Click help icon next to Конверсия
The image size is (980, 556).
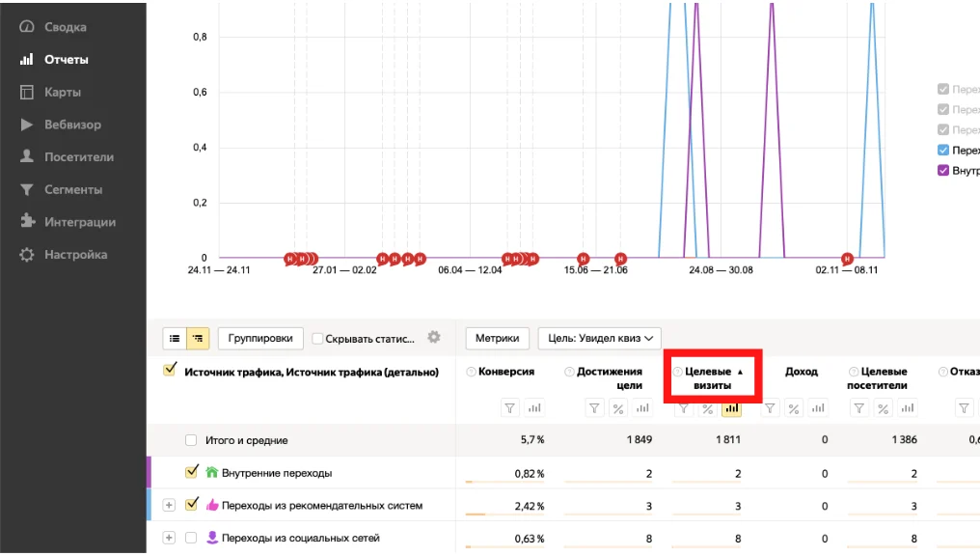pyautogui.click(x=472, y=372)
